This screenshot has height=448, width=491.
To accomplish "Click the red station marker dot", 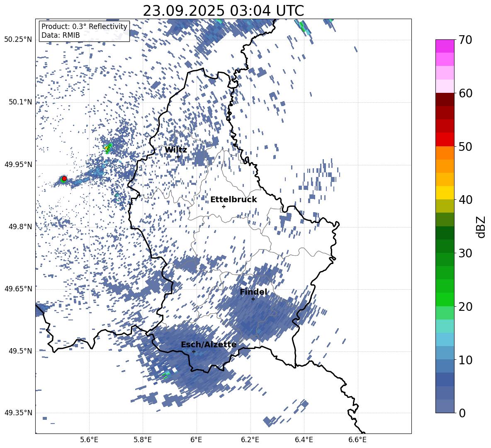I will pos(64,179).
